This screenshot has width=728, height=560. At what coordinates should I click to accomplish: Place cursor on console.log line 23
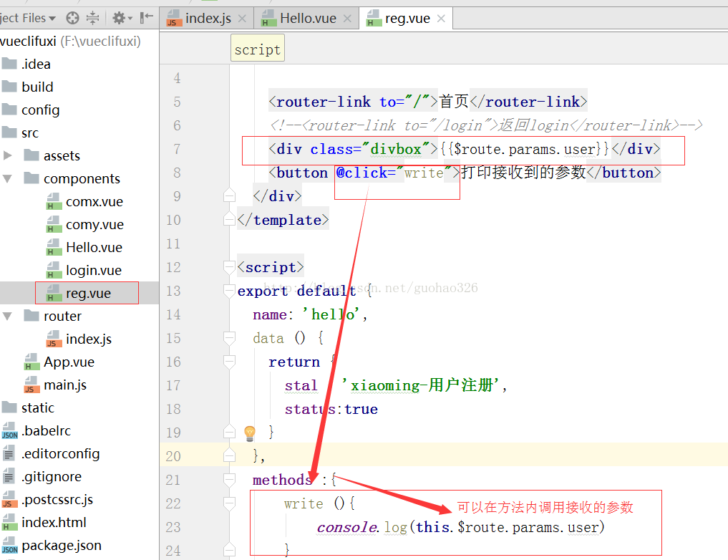tap(460, 527)
